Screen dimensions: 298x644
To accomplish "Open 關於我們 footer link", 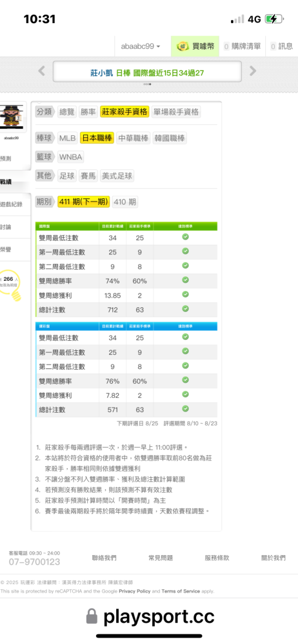I will (x=273, y=558).
